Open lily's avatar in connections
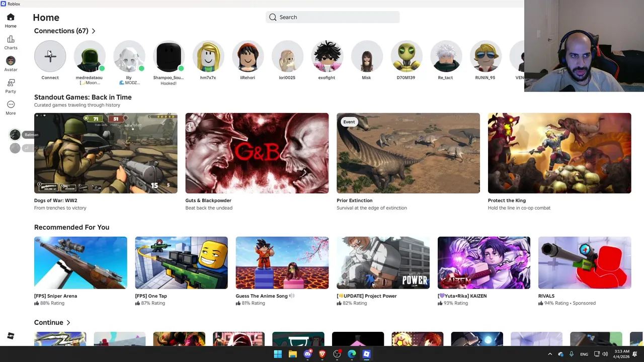This screenshot has width=644, height=362. click(x=129, y=56)
